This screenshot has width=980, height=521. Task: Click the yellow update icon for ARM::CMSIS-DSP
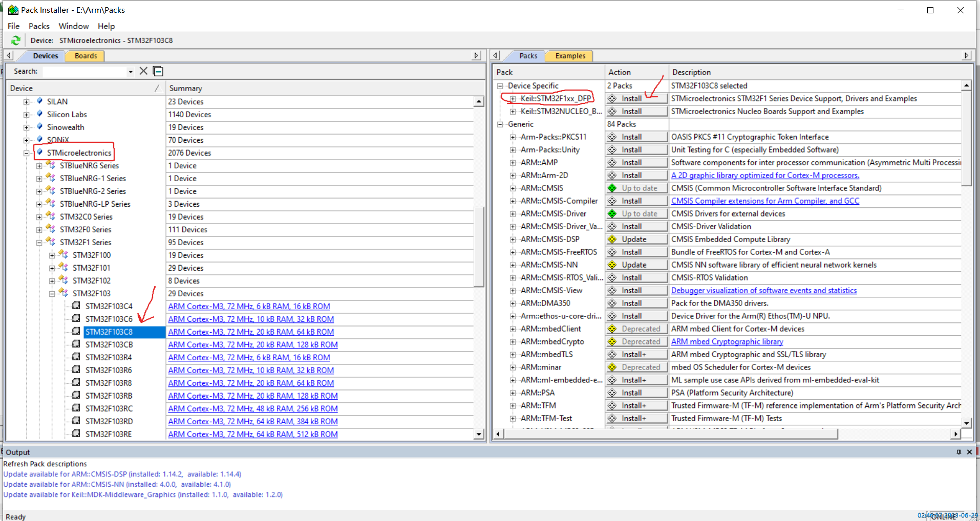pyautogui.click(x=612, y=240)
